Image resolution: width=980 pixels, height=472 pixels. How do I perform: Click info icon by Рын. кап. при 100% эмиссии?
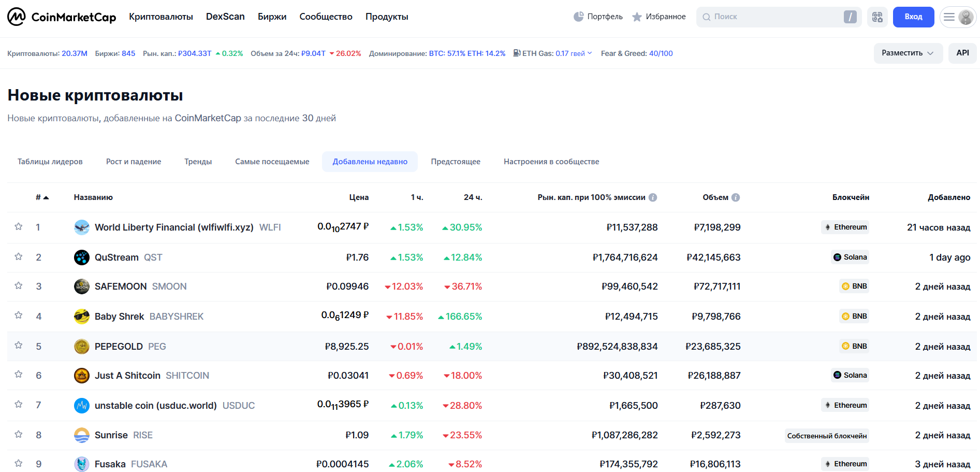point(653,197)
